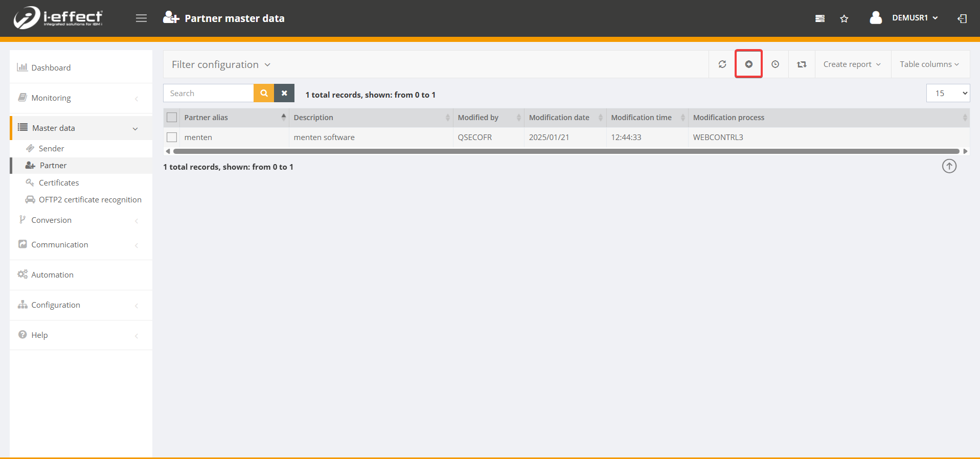Open the page size dropdown showing 15
Screen dimensions: 980x459
(x=947, y=93)
